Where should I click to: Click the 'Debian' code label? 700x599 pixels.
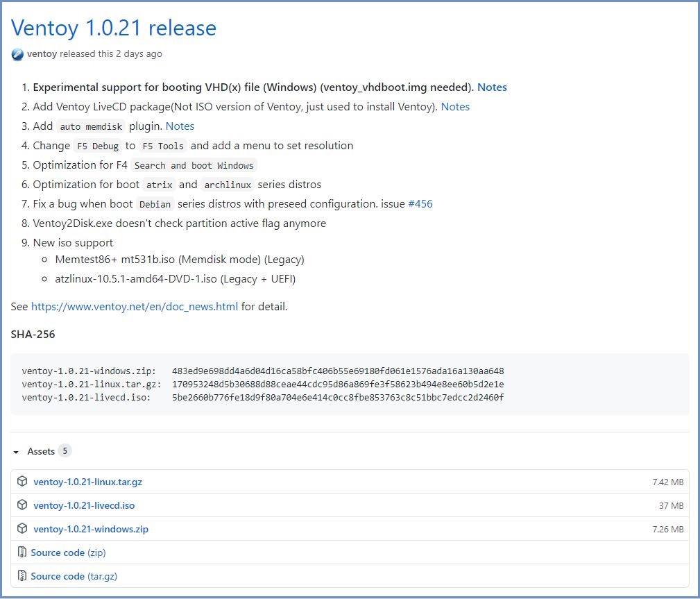pos(155,205)
